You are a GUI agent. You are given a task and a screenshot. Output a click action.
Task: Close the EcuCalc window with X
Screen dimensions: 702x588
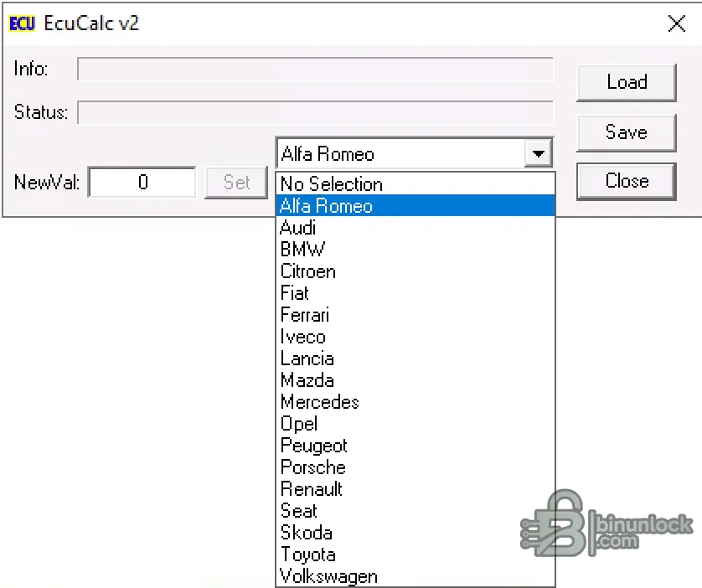[x=677, y=23]
